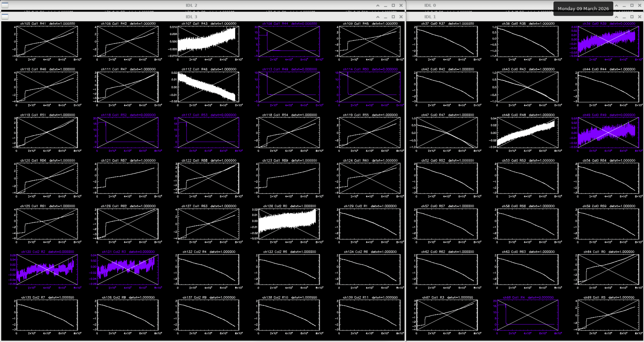This screenshot has width=644, height=342.
Task: Maximize the IDL 1 window
Action: click(632, 17)
